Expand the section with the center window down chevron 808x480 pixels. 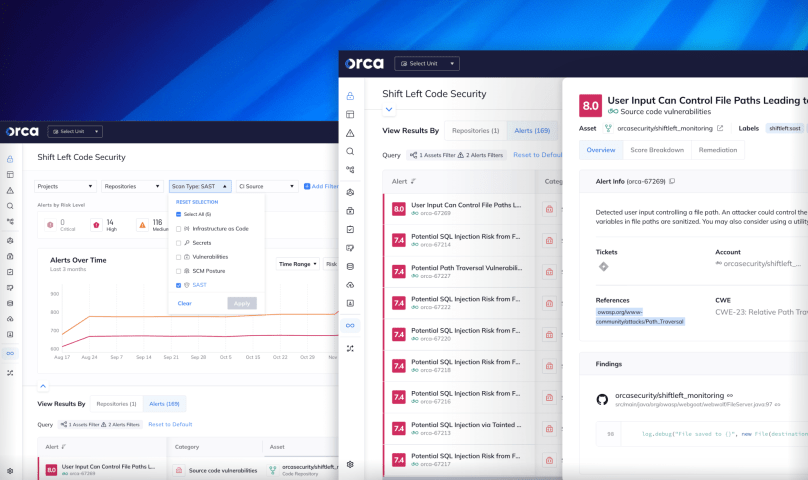point(389,109)
